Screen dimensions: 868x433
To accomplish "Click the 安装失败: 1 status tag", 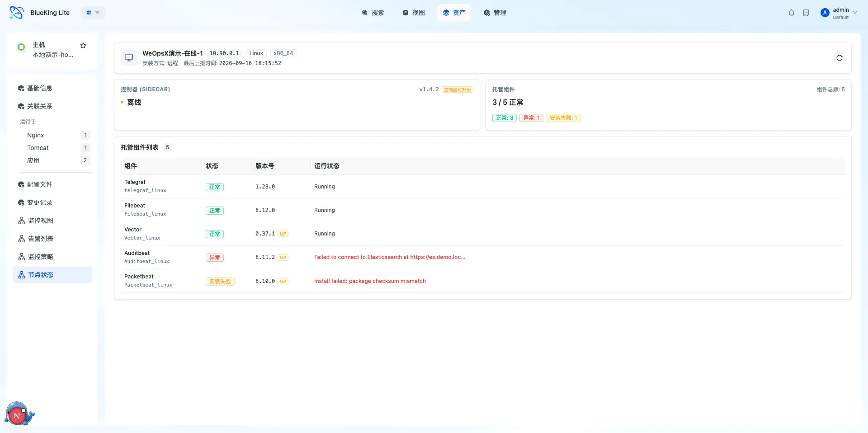I will [563, 118].
